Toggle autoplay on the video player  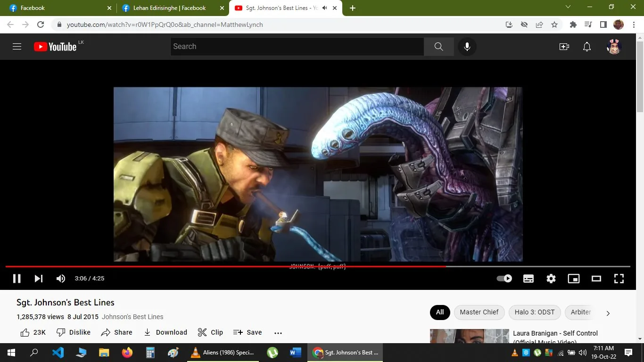pyautogui.click(x=504, y=279)
